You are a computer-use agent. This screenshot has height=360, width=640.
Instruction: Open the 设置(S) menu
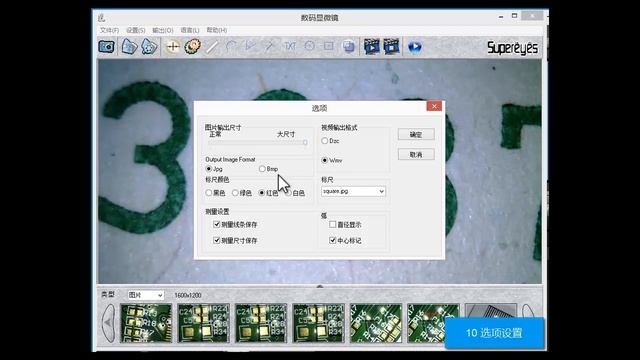pyautogui.click(x=136, y=30)
